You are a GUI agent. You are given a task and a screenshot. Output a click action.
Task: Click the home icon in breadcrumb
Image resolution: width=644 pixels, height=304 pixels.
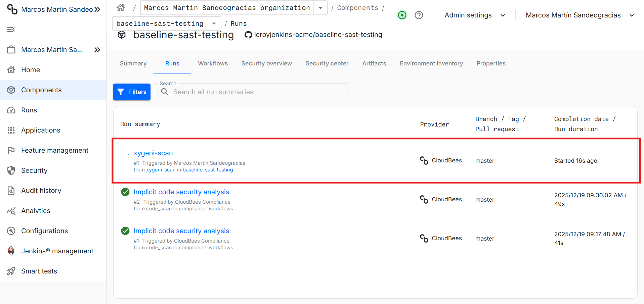tap(121, 8)
